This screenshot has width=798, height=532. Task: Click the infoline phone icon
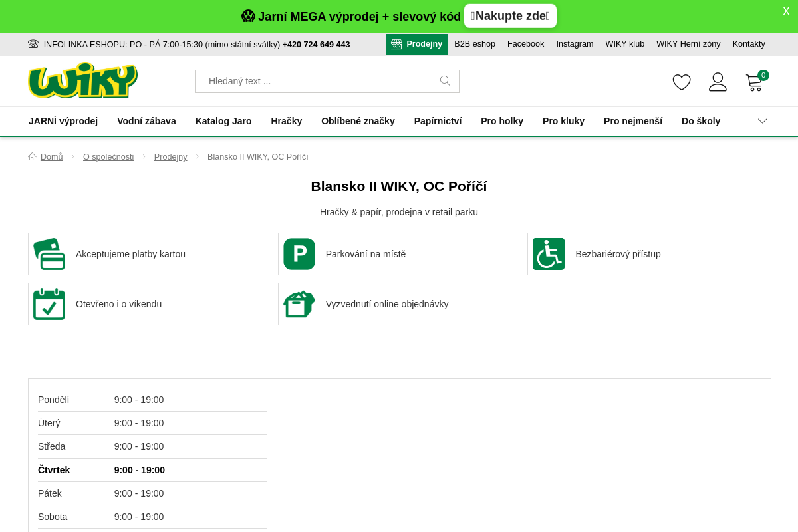point(33,44)
